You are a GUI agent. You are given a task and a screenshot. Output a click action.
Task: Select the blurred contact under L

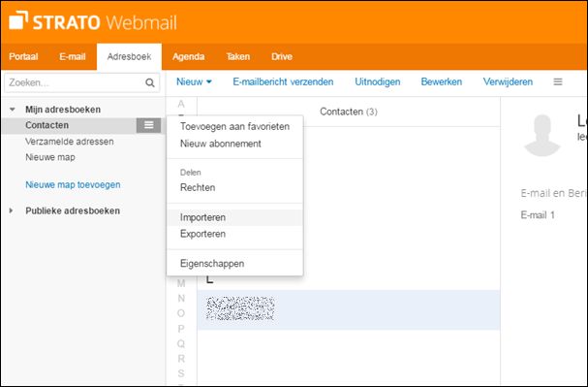pyautogui.click(x=349, y=309)
